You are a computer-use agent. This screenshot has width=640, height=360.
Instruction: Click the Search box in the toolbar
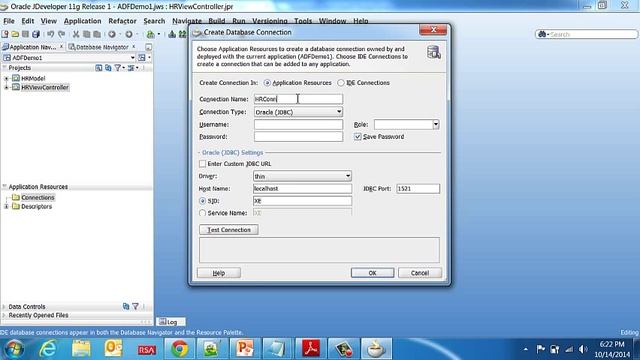click(x=587, y=34)
